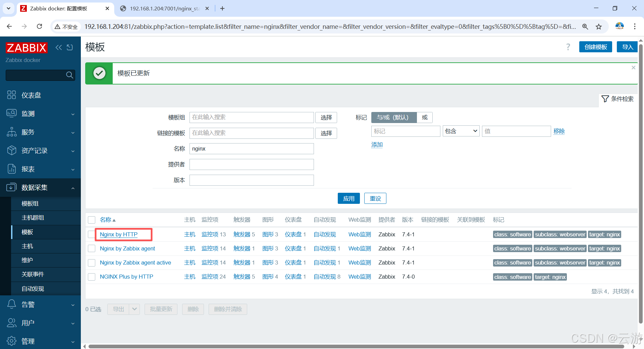Expand the 告警 menu section
This screenshot has height=349, width=644.
coord(73,305)
